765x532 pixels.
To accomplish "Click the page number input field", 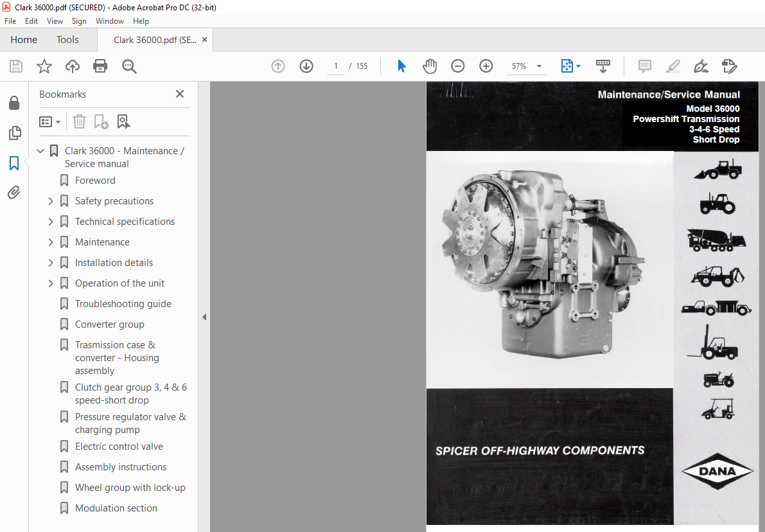I will coord(336,66).
